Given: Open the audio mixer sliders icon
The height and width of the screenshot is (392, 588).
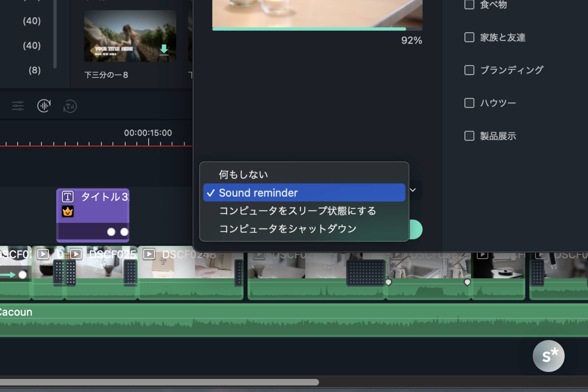Looking at the screenshot, I should pos(17,106).
